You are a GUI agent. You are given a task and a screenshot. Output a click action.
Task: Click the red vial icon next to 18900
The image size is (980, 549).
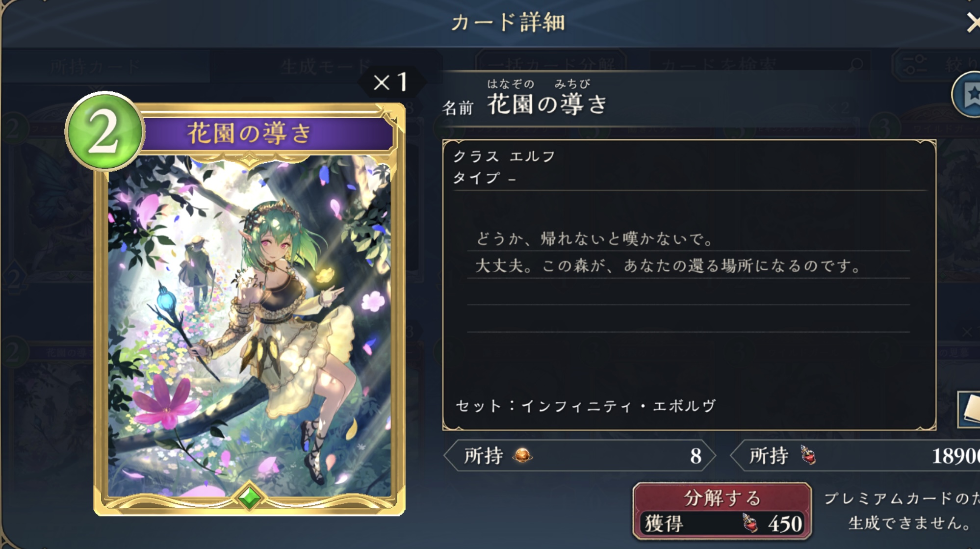808,455
